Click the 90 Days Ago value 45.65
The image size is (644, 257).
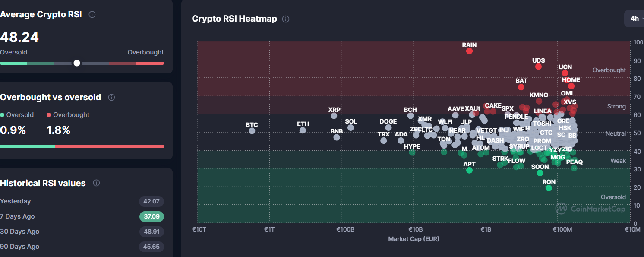point(152,247)
